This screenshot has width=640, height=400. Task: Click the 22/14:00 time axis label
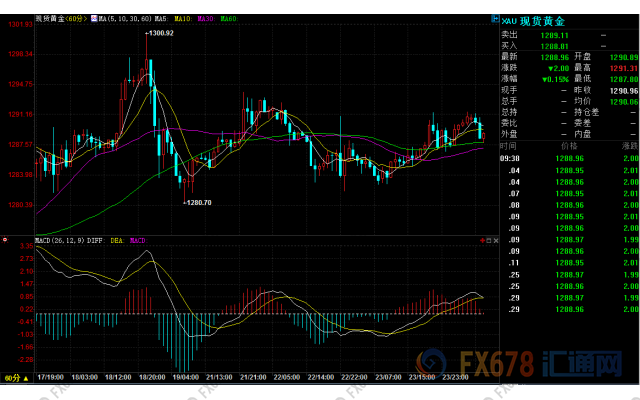point(321,377)
